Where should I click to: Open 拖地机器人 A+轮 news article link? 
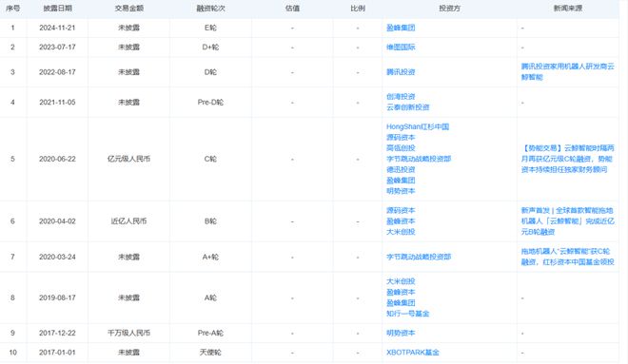(567, 257)
